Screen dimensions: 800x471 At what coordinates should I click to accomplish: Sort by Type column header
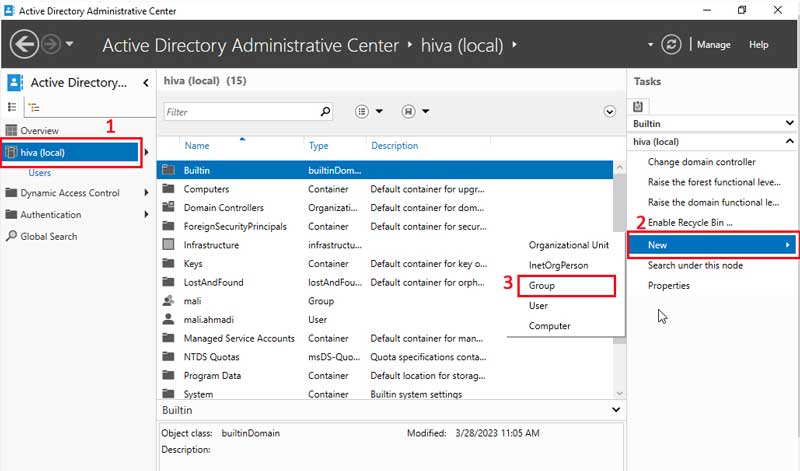tap(318, 145)
